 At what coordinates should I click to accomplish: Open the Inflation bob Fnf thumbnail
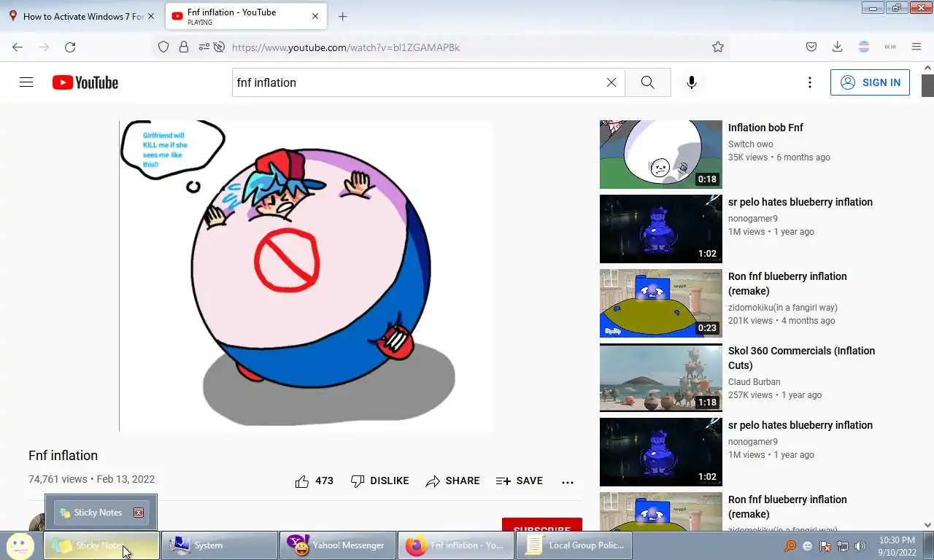[x=661, y=155]
